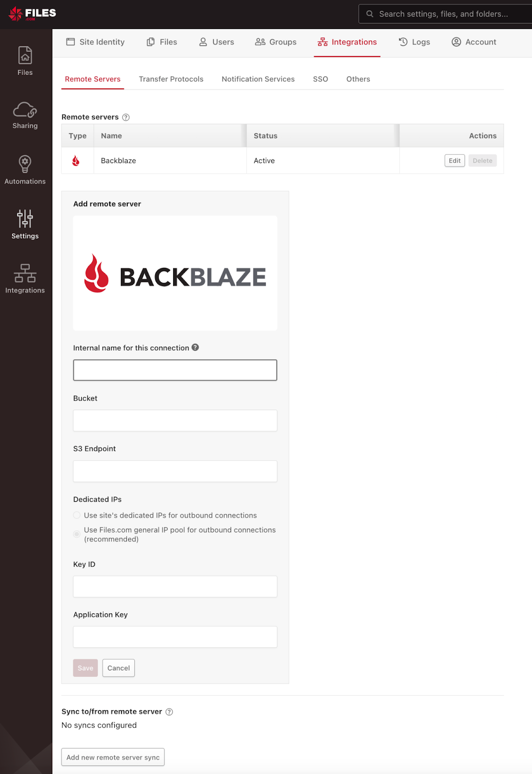Click the Files.com logo
This screenshot has height=774, width=532.
pos(32,14)
